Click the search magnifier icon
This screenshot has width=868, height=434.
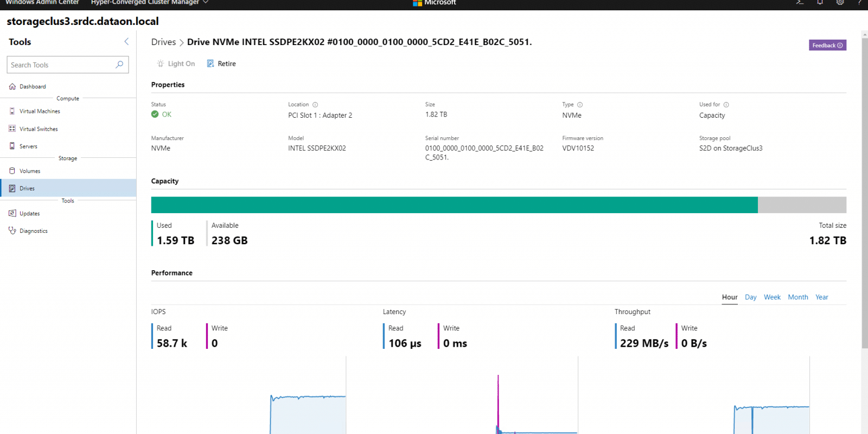[x=119, y=65]
